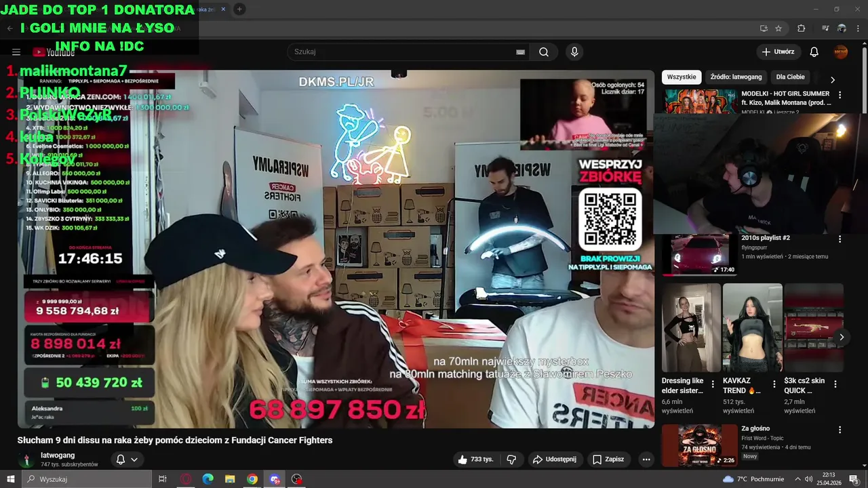Open Discord from the taskbar
Screen dimensions: 868x488
(275, 479)
